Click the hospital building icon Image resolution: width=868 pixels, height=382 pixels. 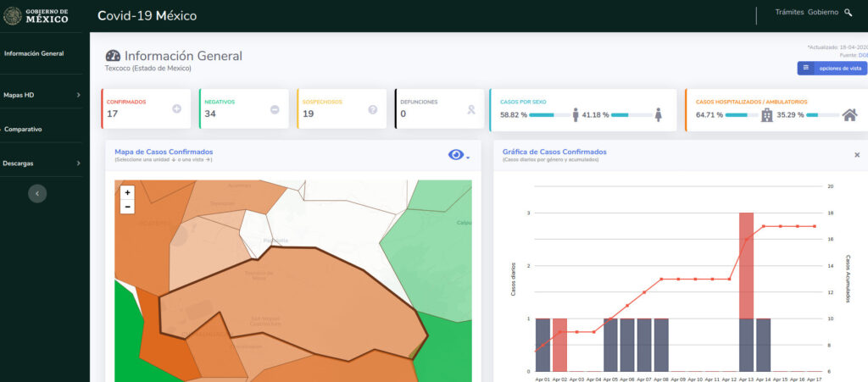767,114
